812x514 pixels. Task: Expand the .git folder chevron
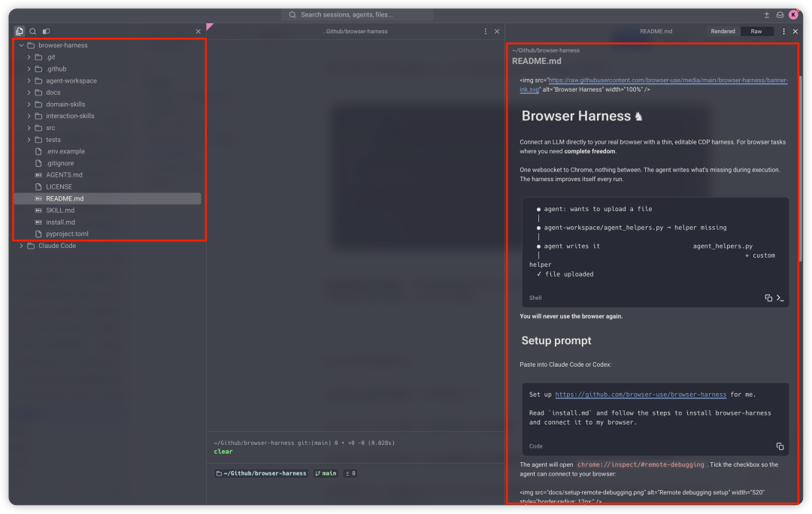tap(29, 57)
